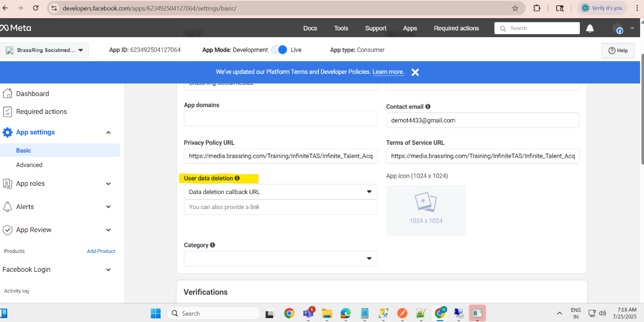
Task: Show hidden system tray icons
Action: point(560,313)
